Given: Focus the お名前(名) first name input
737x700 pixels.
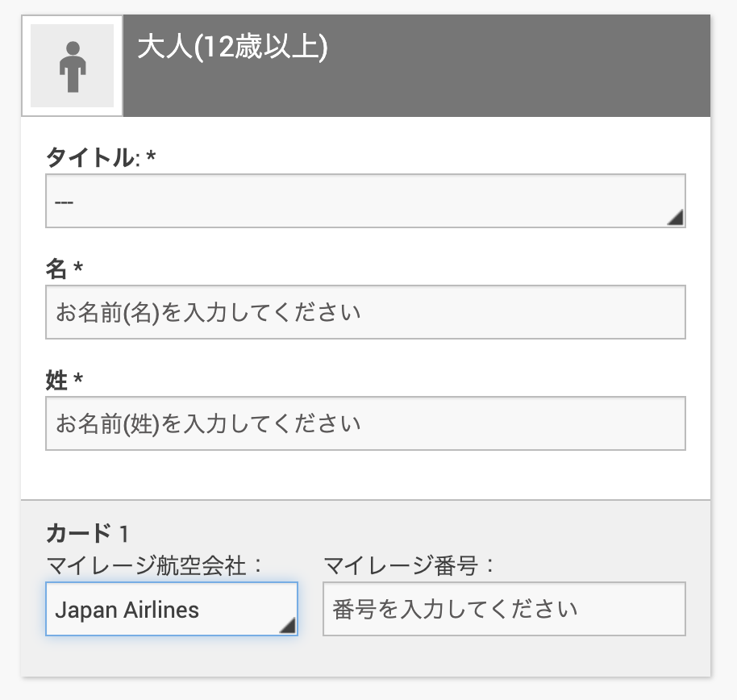Looking at the screenshot, I should [365, 312].
